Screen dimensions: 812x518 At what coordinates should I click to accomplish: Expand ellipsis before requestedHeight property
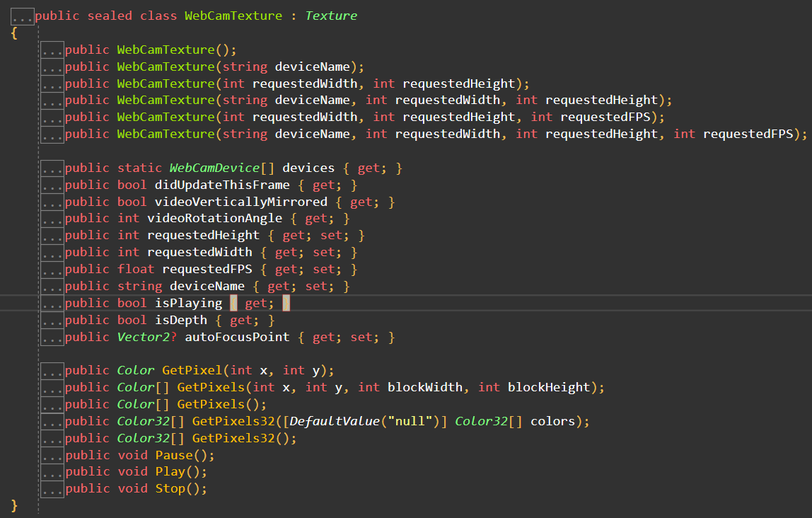tap(52, 236)
